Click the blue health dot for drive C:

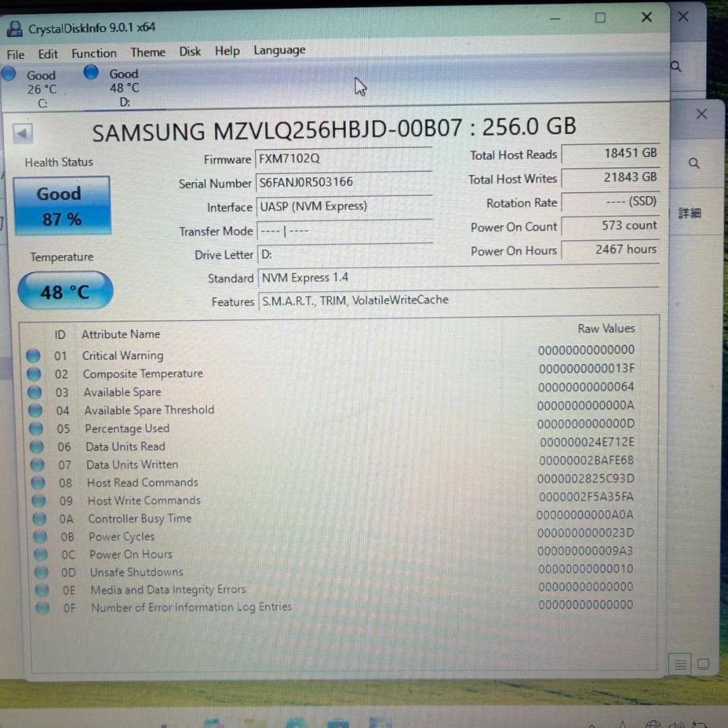click(x=9, y=73)
